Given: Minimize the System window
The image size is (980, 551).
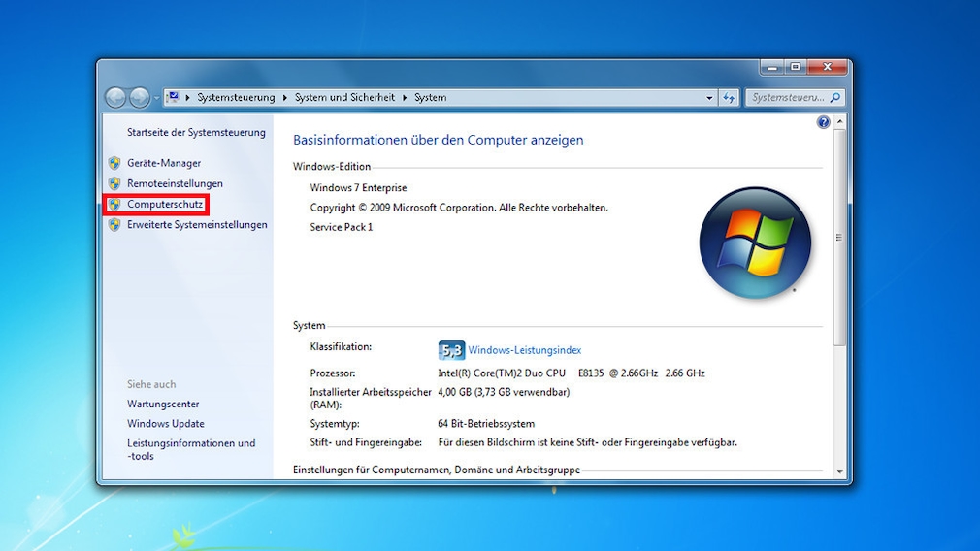Looking at the screenshot, I should (x=772, y=67).
